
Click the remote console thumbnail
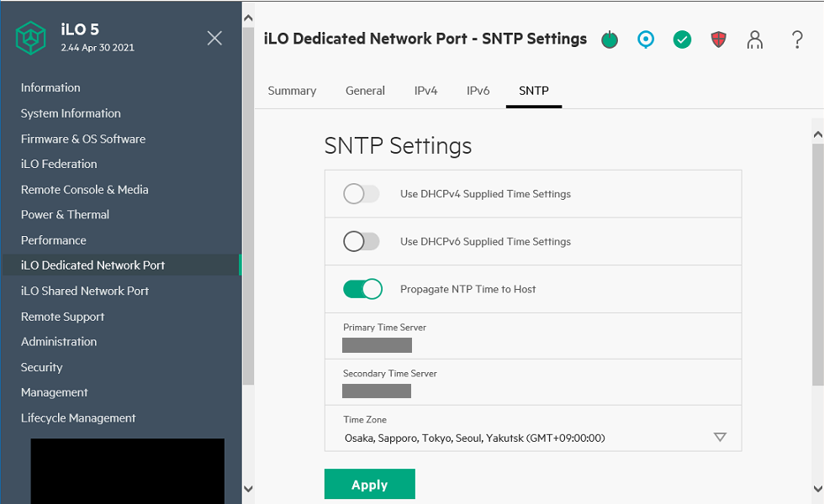(x=128, y=471)
